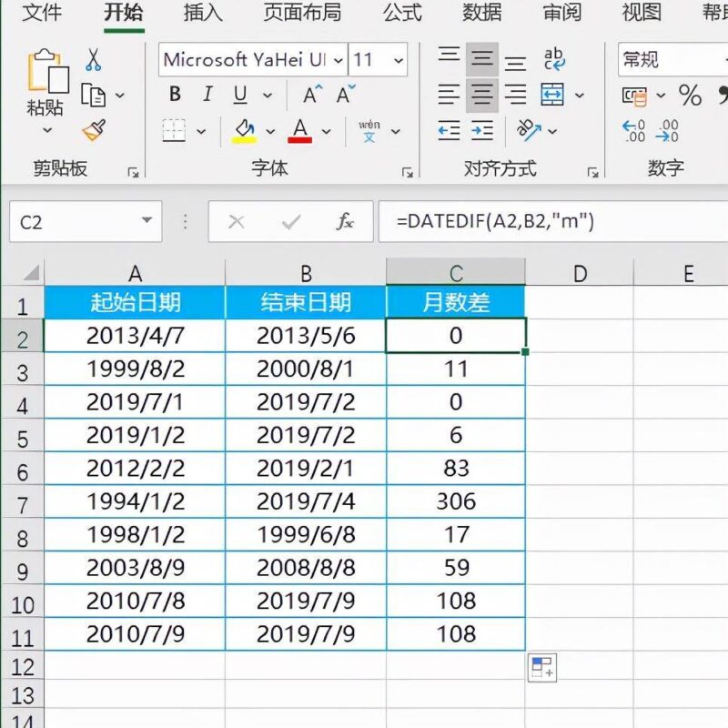This screenshot has width=728, height=728.
Task: Open the font color red swatch
Action: click(x=300, y=130)
